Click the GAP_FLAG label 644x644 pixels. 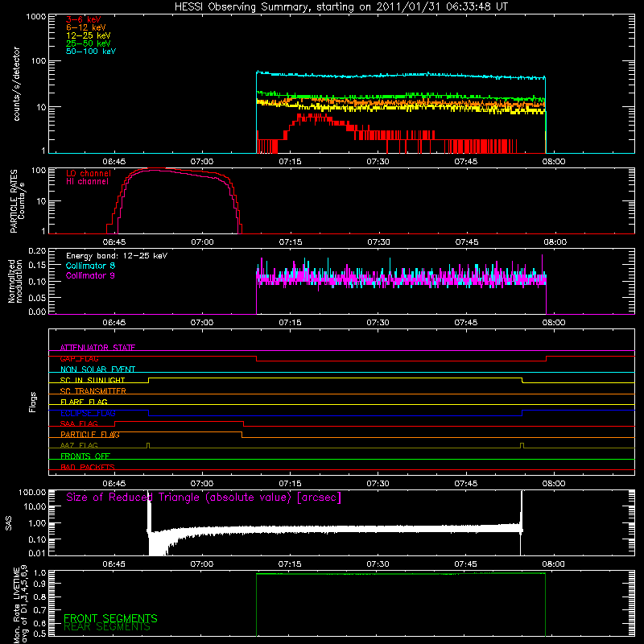pos(79,358)
